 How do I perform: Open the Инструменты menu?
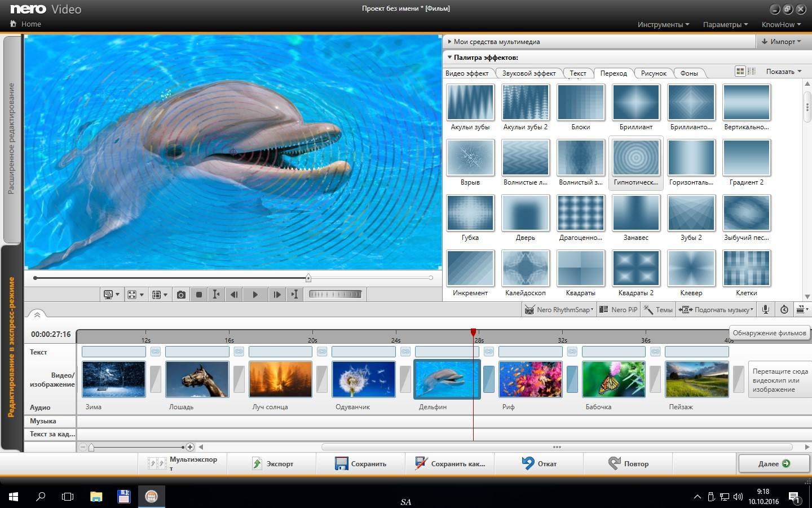(x=663, y=24)
